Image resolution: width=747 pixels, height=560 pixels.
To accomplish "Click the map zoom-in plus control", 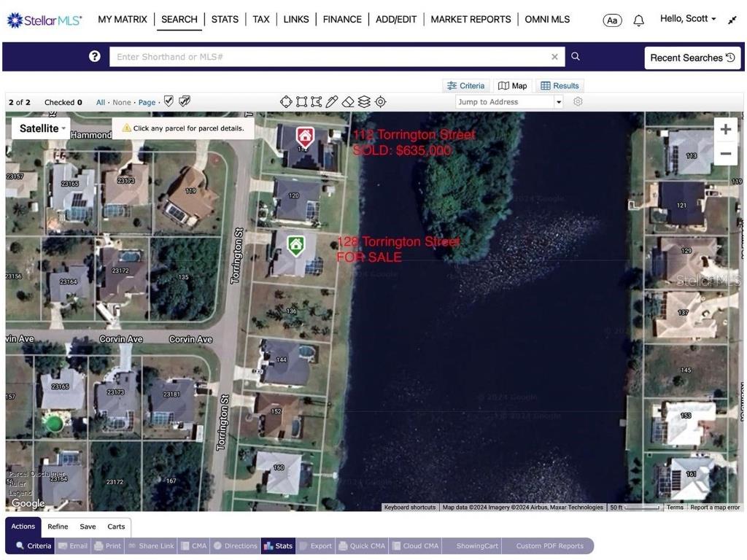I will point(726,129).
